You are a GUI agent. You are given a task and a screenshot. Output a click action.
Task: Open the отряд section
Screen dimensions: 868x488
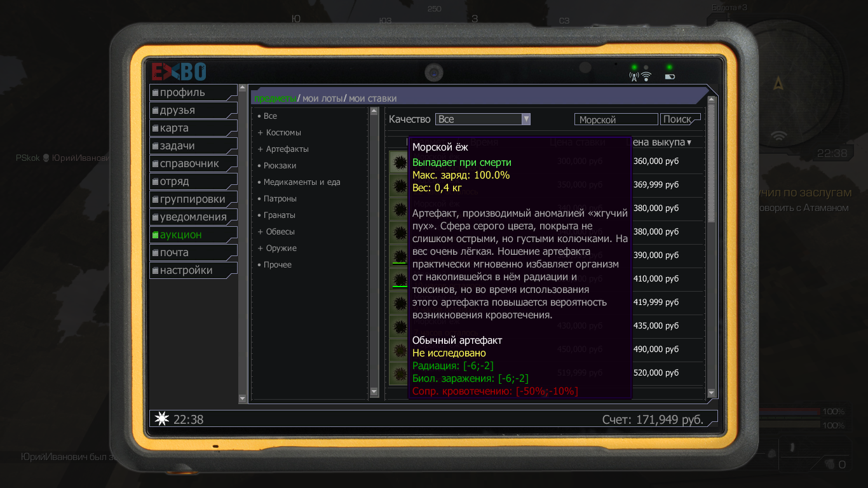click(x=193, y=181)
